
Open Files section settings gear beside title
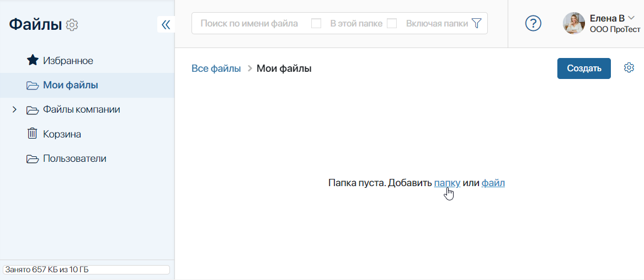click(x=72, y=25)
